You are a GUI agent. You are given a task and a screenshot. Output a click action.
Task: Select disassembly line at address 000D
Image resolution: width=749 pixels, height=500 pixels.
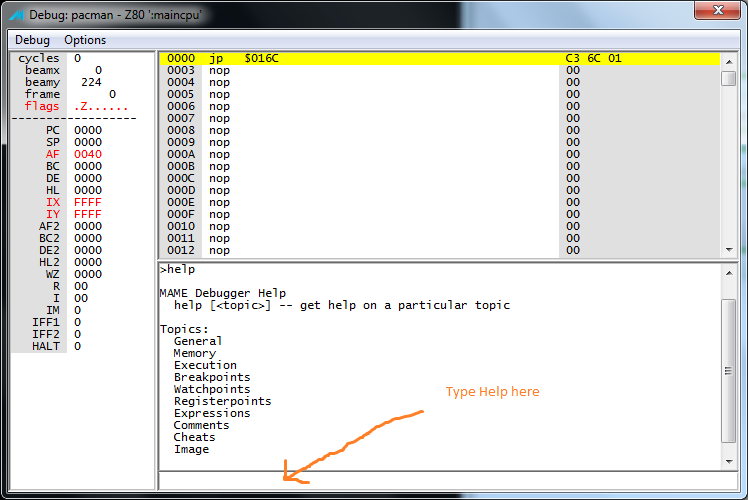pos(439,191)
